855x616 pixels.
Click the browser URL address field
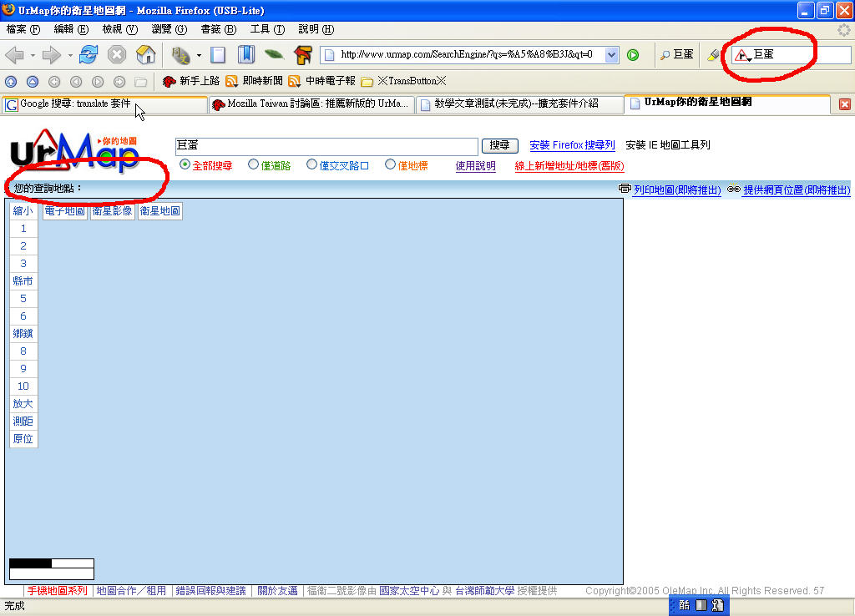(x=471, y=54)
